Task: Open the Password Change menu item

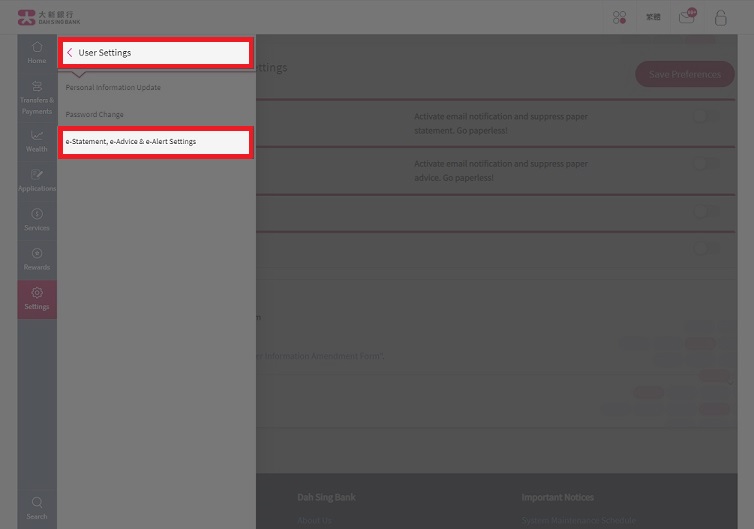Action: [x=95, y=114]
